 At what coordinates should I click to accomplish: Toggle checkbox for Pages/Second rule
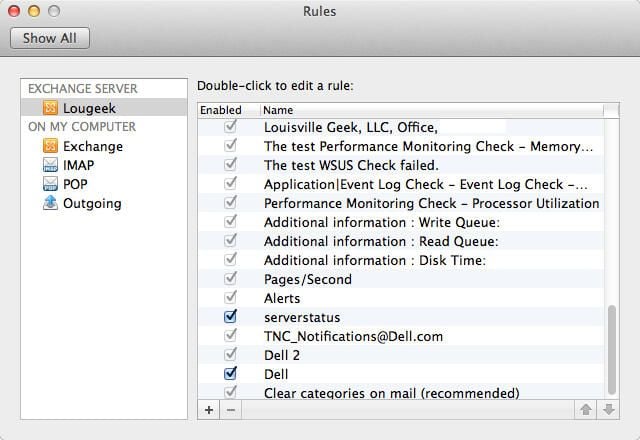tap(231, 278)
